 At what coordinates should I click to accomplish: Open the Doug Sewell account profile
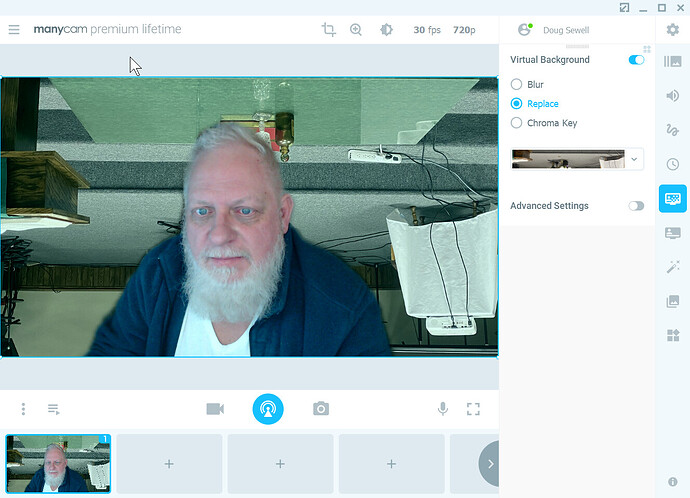pos(554,30)
